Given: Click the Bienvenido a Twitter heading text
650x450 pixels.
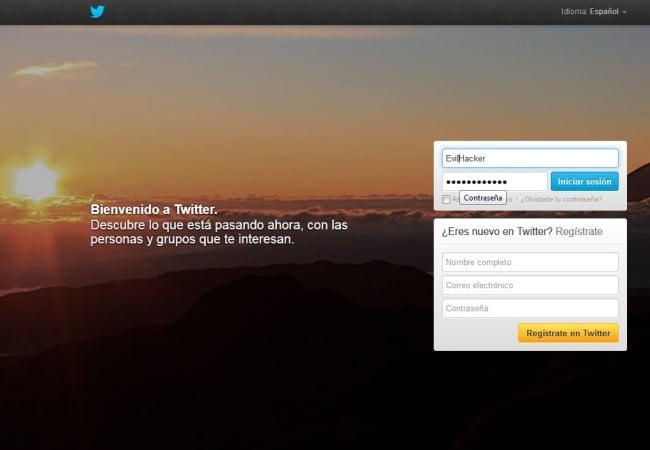Looking at the screenshot, I should [154, 210].
